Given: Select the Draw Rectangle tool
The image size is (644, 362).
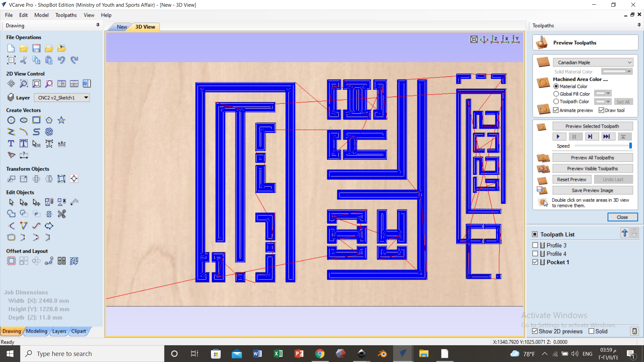Looking at the screenshot, I should pyautogui.click(x=36, y=120).
